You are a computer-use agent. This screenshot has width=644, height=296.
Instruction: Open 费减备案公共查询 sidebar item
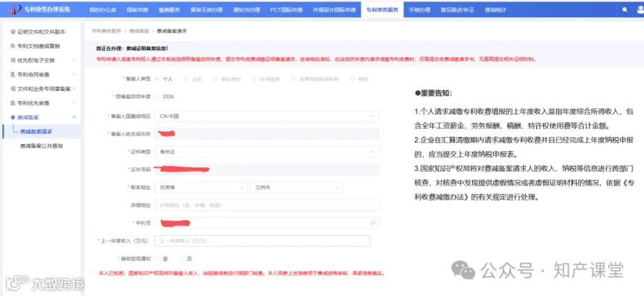click(x=41, y=146)
